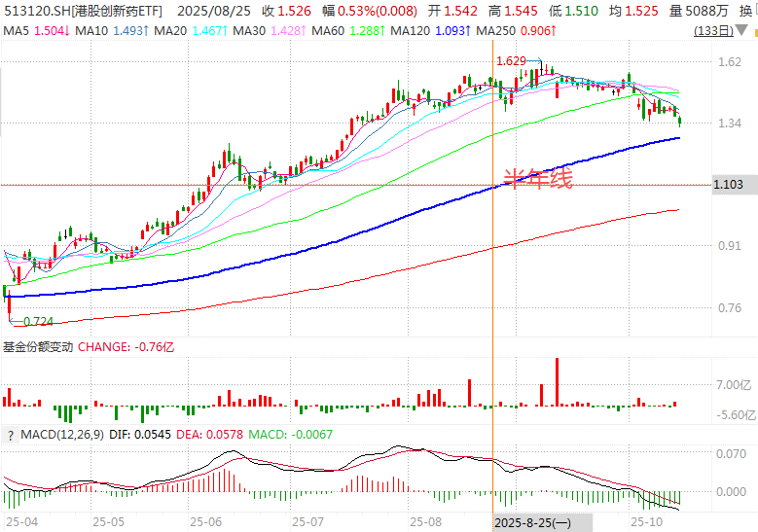Click the 半年线 annotation text on chart

[x=536, y=178]
